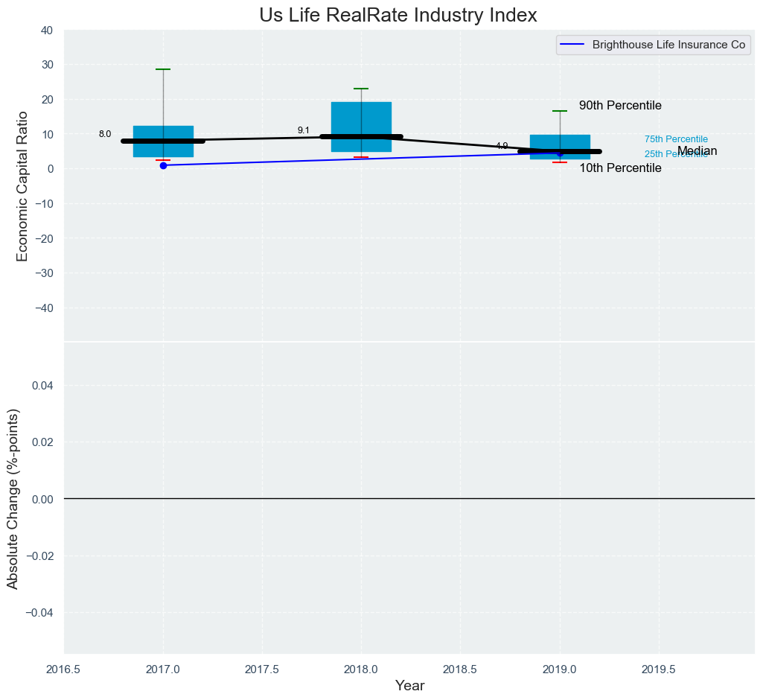Click the Absolute Change (%-points) axis label
This screenshot has width=763, height=700.
13,499
